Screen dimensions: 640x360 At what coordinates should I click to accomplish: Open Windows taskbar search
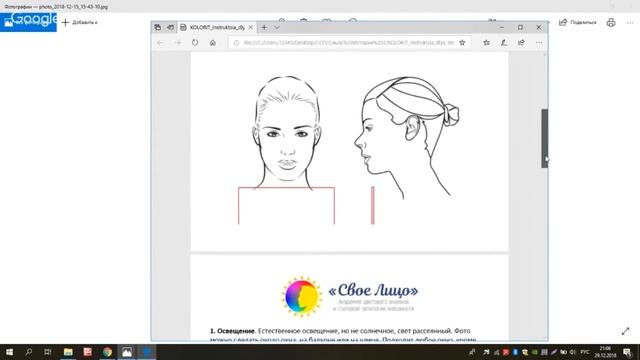(x=29, y=352)
